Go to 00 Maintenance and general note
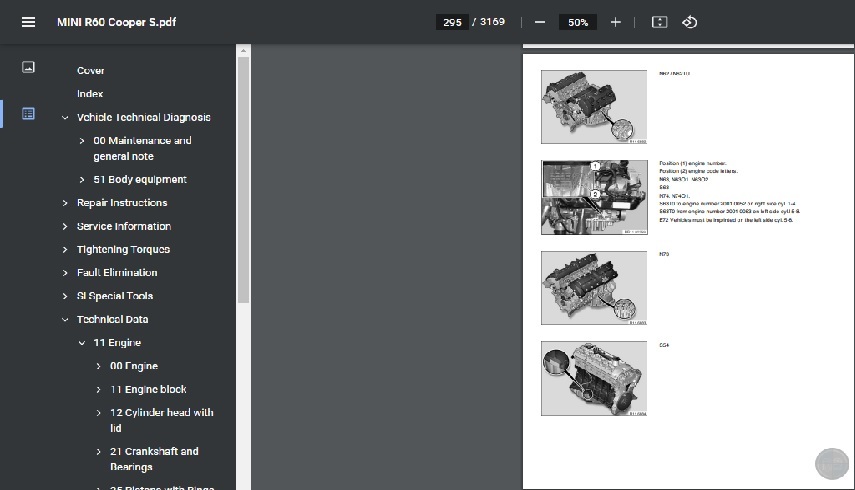 coord(142,148)
